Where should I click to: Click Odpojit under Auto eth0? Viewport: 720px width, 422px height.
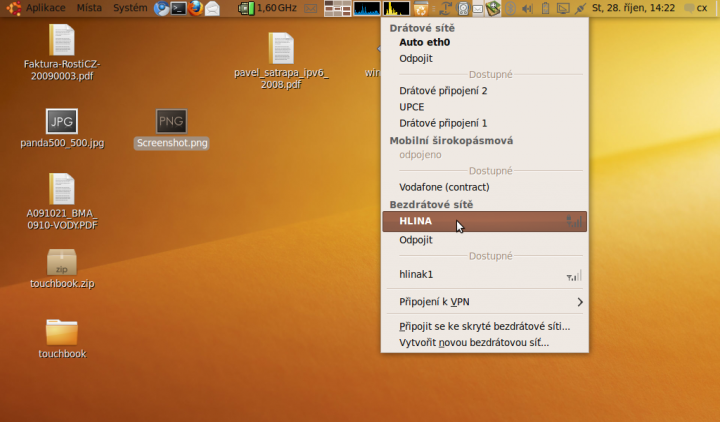[x=484, y=58]
